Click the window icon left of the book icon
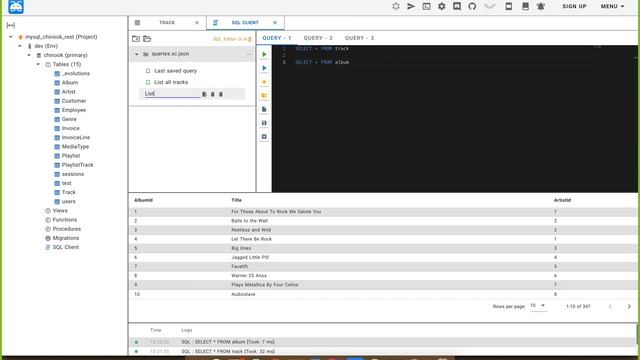Viewport: 640px width, 360px height. click(x=509, y=6)
